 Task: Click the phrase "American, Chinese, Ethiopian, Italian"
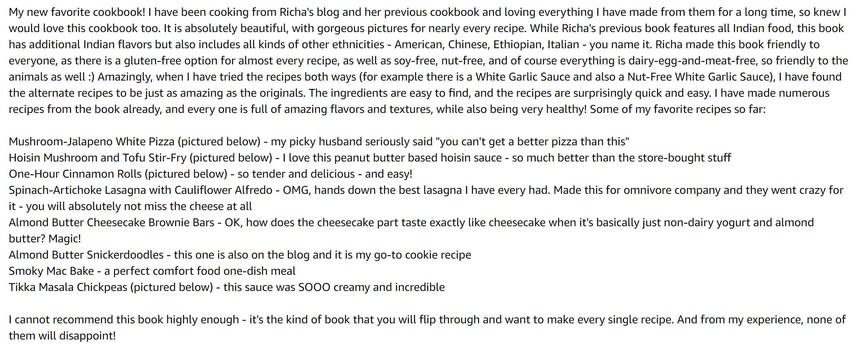(486, 45)
